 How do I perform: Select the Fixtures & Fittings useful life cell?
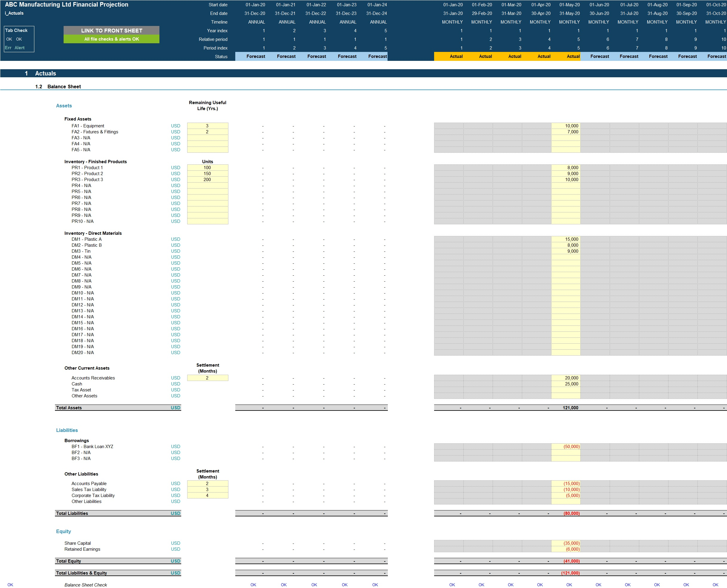click(x=208, y=132)
